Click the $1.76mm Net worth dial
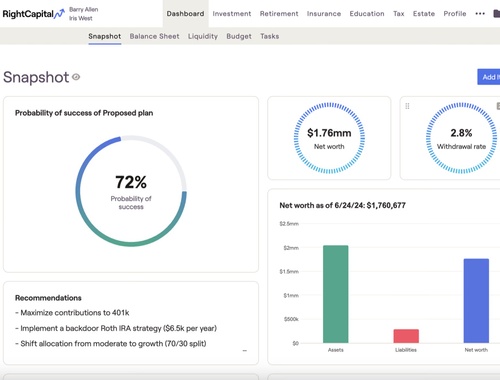The height and width of the screenshot is (380, 500). pos(329,138)
